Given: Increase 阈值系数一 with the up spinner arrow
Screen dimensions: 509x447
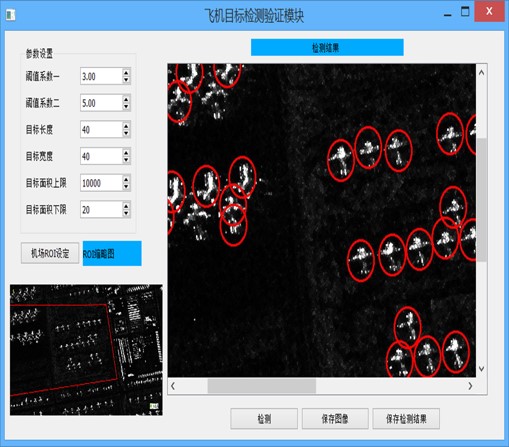Looking at the screenshot, I should pyautogui.click(x=126, y=73).
